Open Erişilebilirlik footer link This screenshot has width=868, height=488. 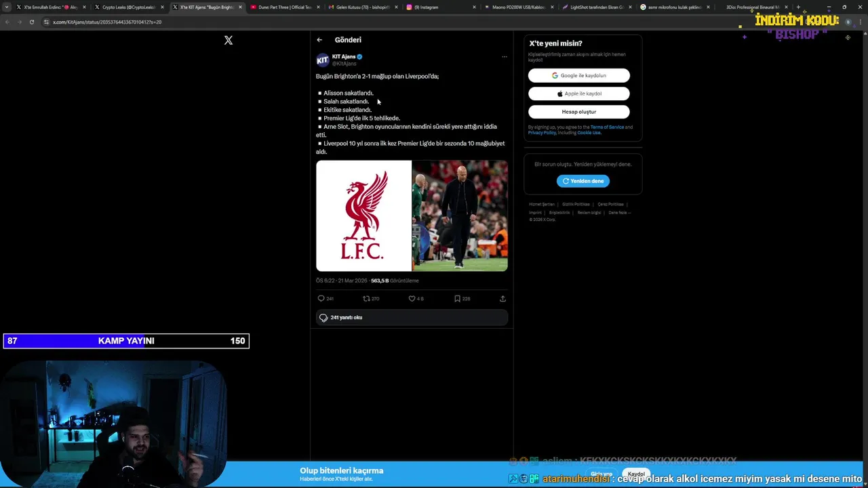tap(559, 213)
